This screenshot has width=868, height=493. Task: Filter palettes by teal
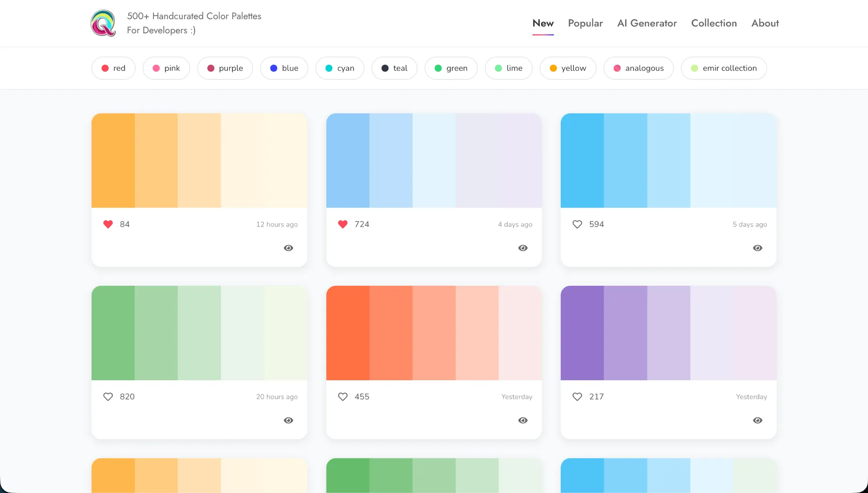394,68
